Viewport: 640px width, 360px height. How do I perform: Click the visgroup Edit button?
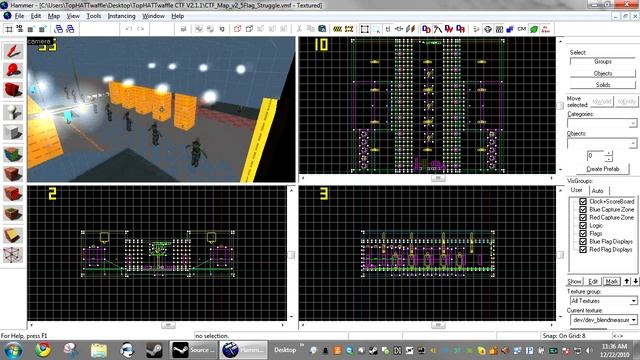[593, 282]
